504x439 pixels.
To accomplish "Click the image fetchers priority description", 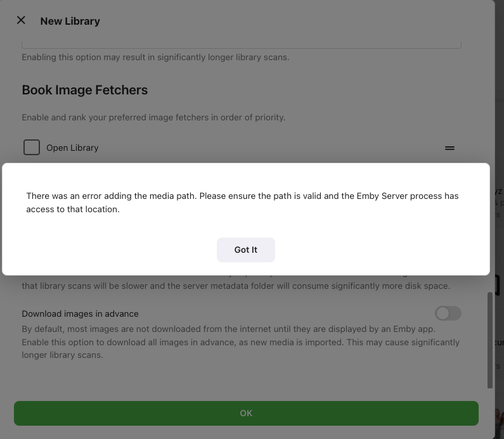I will coord(153,117).
